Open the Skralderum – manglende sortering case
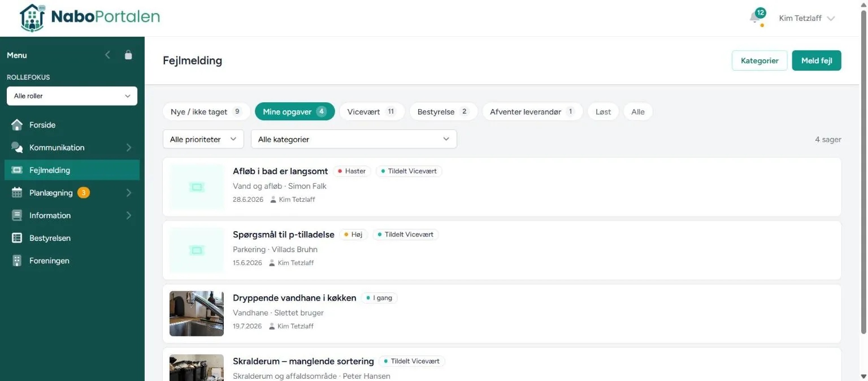Screen dimensions: 868x381 click(x=502, y=364)
